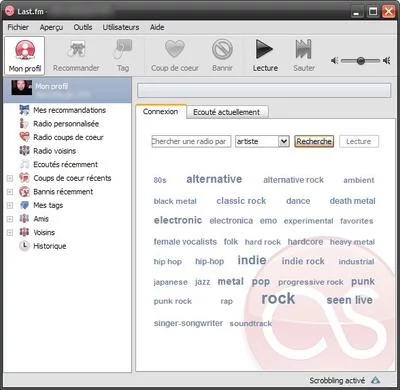400x390 pixels.
Task: Open the Mon profil toolbar icon
Action: tap(25, 50)
